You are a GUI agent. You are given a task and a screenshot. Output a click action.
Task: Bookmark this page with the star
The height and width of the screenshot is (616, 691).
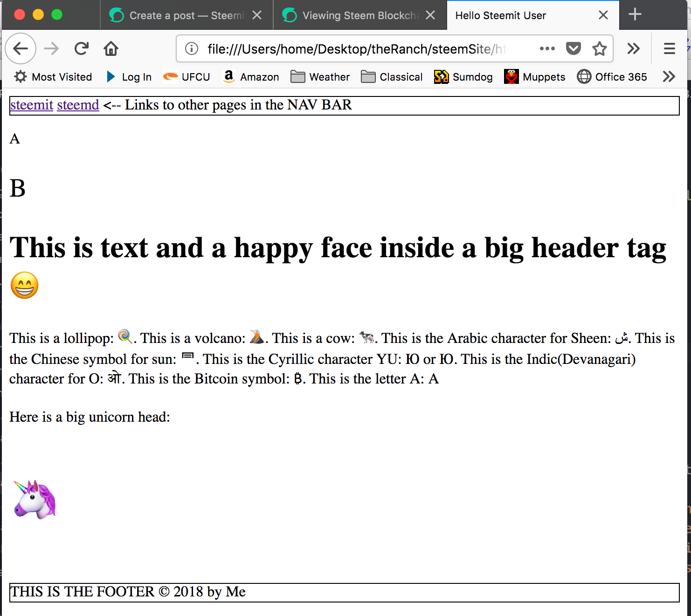[600, 48]
